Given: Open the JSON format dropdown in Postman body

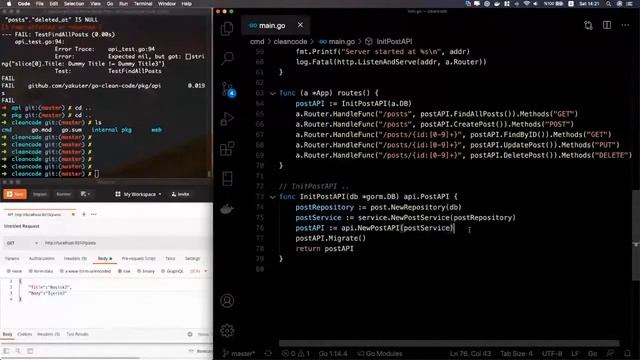Looking at the screenshot, I should coord(199,271).
